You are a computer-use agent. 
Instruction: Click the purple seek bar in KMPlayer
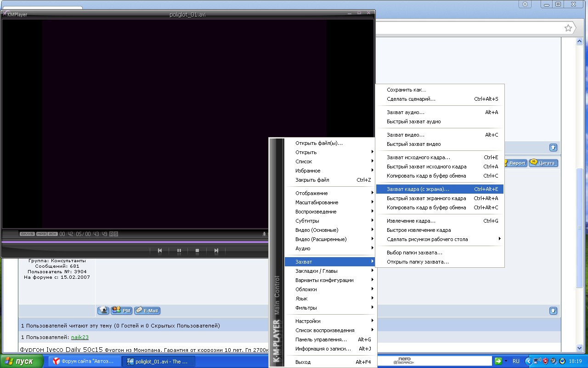(x=136, y=241)
